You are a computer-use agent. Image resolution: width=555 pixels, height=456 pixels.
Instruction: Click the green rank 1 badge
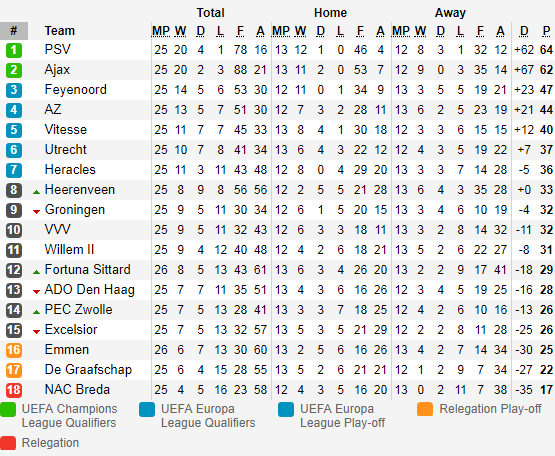click(14, 50)
